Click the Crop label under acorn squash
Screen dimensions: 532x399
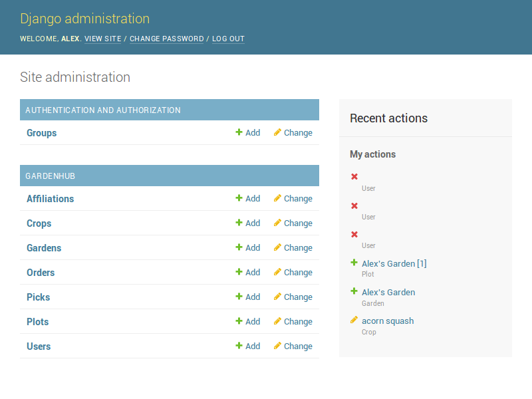pos(369,332)
